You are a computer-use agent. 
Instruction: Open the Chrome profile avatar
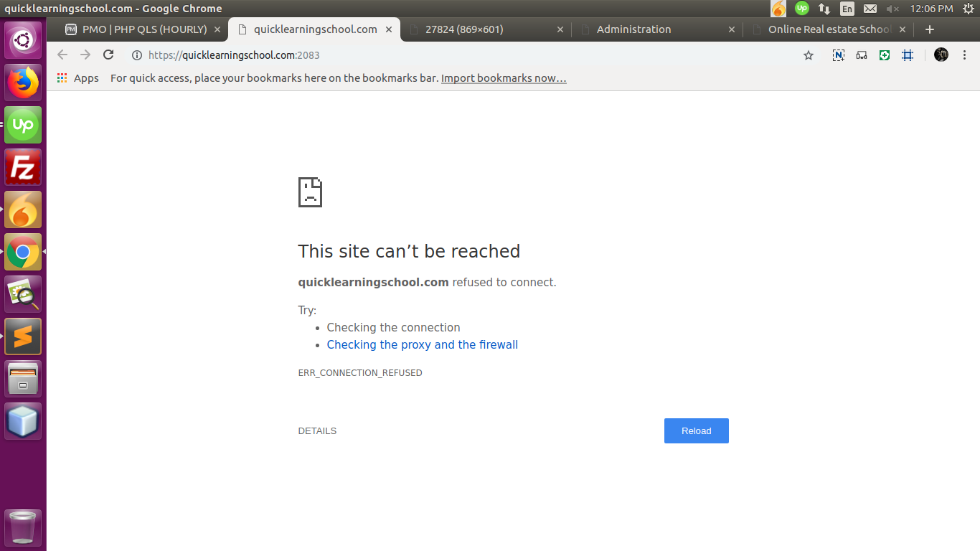coord(941,55)
